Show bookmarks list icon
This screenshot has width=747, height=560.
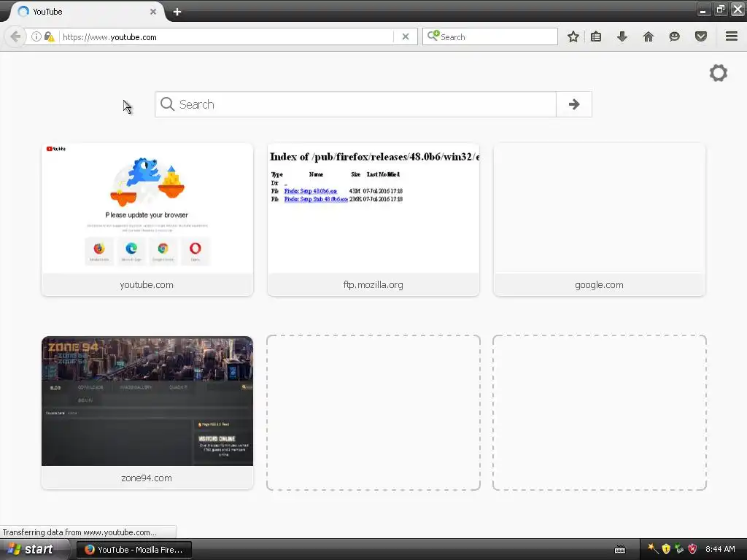[596, 36]
